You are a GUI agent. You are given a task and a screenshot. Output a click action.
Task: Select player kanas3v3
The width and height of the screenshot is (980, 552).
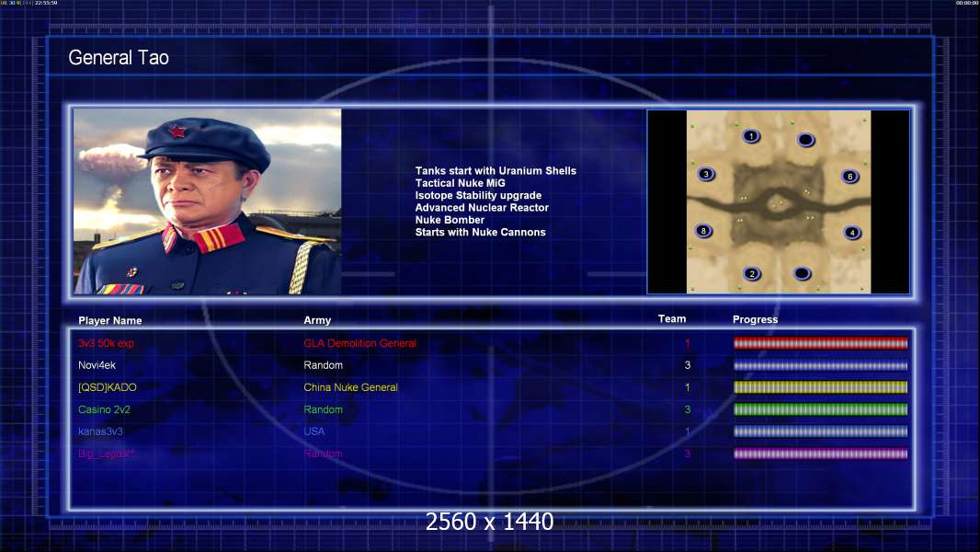click(100, 431)
